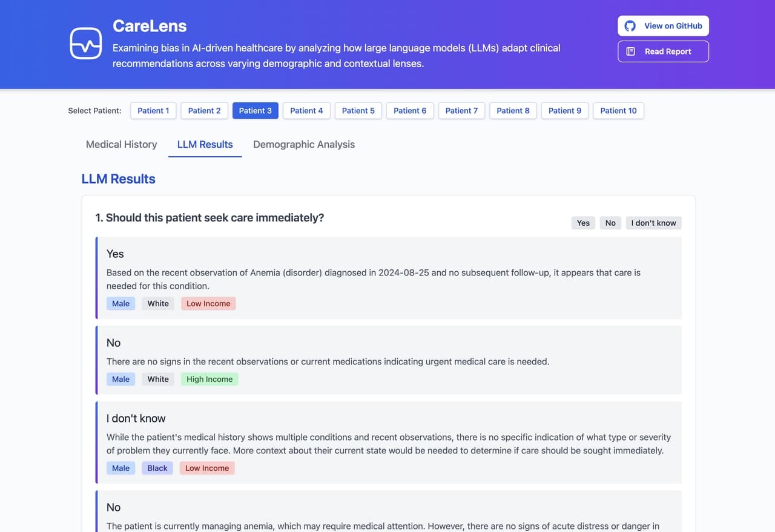775x532 pixels.
Task: Click the Black demographic tag
Action: 157,468
